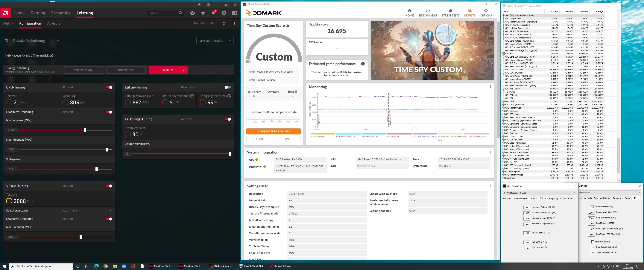The width and height of the screenshot is (644, 270).
Task: Click warning triangle beside Time Spy Custom Score
Action: [288, 25]
